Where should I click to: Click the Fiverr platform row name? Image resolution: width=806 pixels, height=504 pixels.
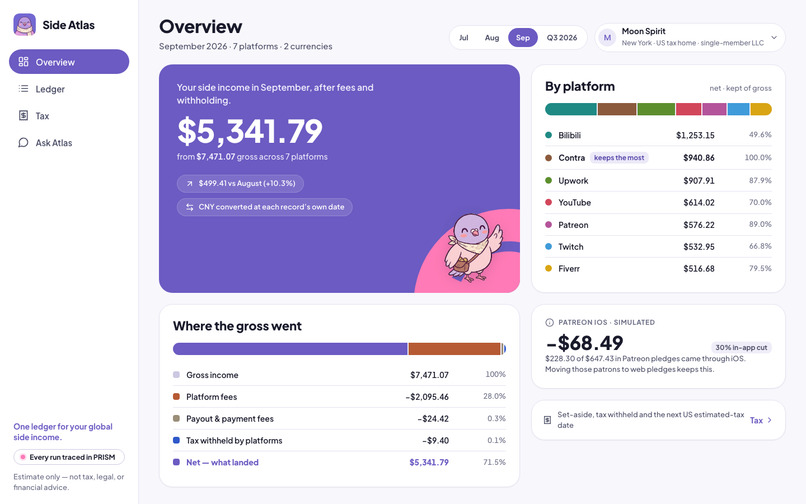pyautogui.click(x=569, y=268)
